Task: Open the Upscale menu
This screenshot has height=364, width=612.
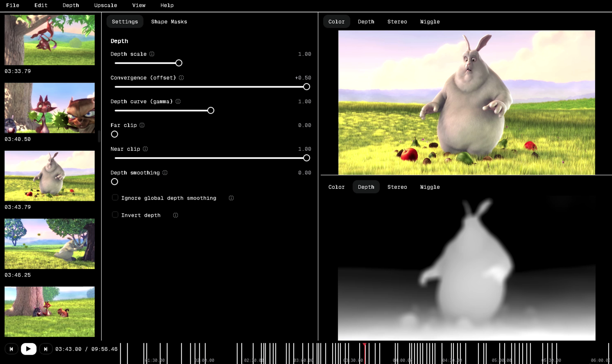Action: click(x=106, y=5)
